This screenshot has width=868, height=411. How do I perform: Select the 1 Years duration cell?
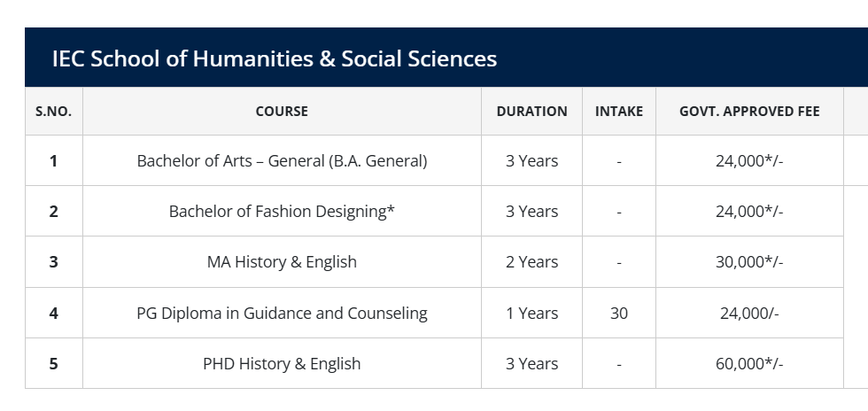[x=531, y=314]
